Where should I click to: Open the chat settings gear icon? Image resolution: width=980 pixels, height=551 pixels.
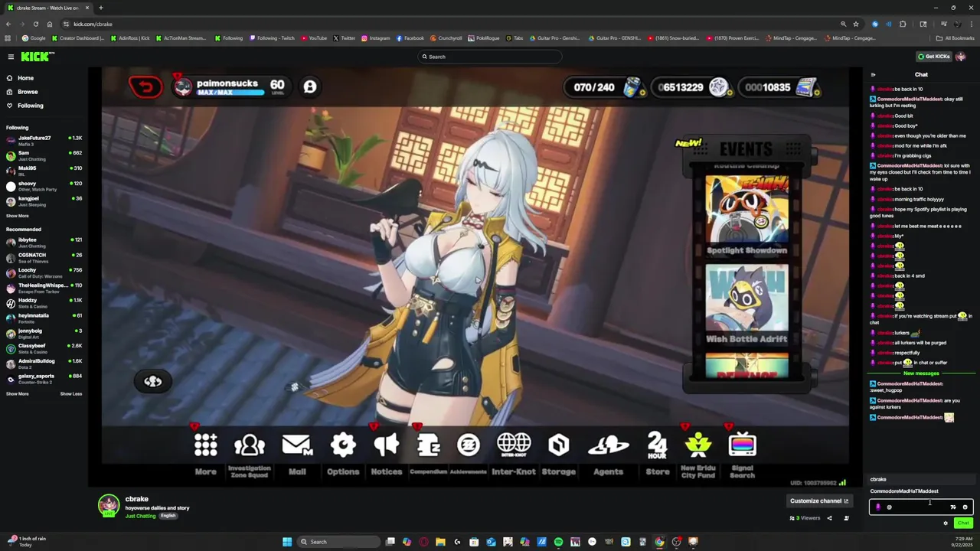click(x=946, y=523)
